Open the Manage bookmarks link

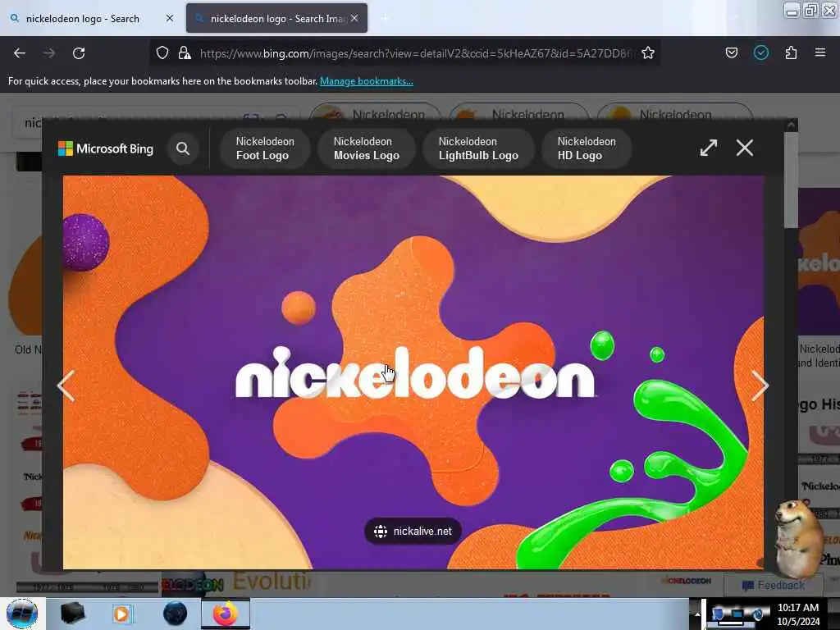(367, 81)
